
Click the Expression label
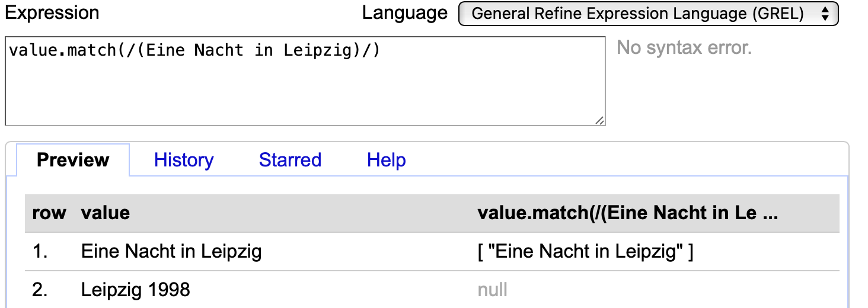click(52, 12)
